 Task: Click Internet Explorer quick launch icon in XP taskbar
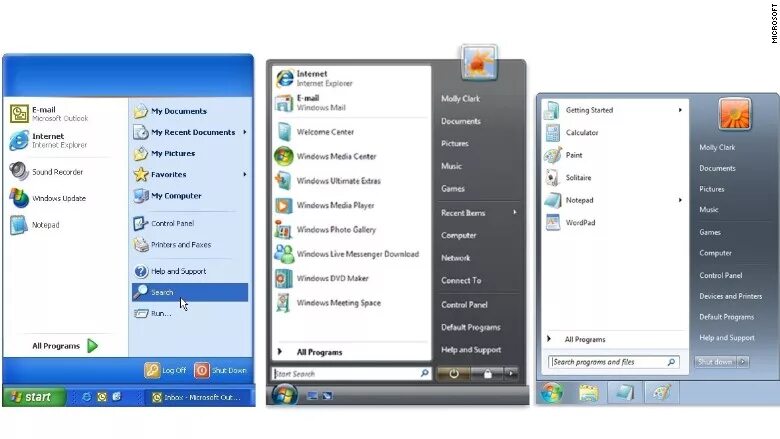86,397
